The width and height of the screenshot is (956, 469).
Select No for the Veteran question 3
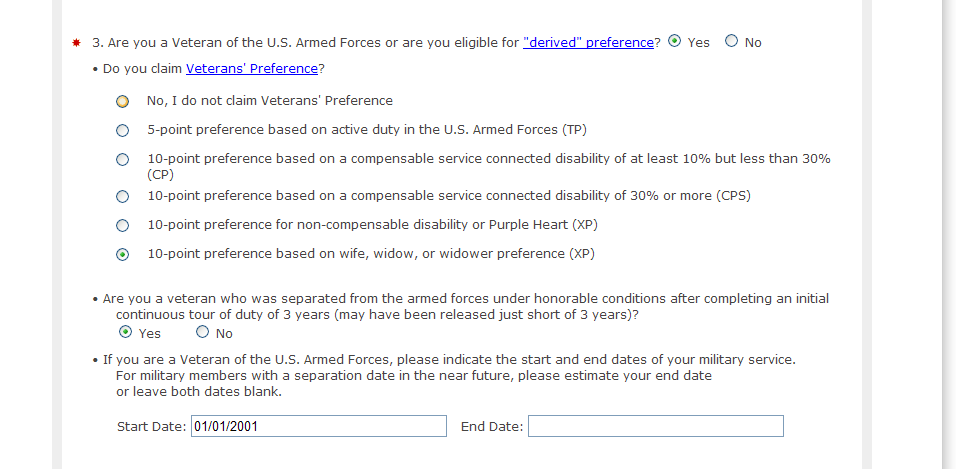click(732, 42)
